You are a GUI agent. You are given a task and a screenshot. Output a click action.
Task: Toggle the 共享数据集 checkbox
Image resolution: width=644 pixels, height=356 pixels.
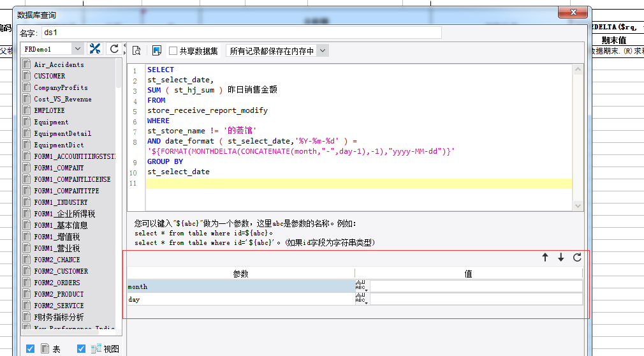(x=173, y=50)
